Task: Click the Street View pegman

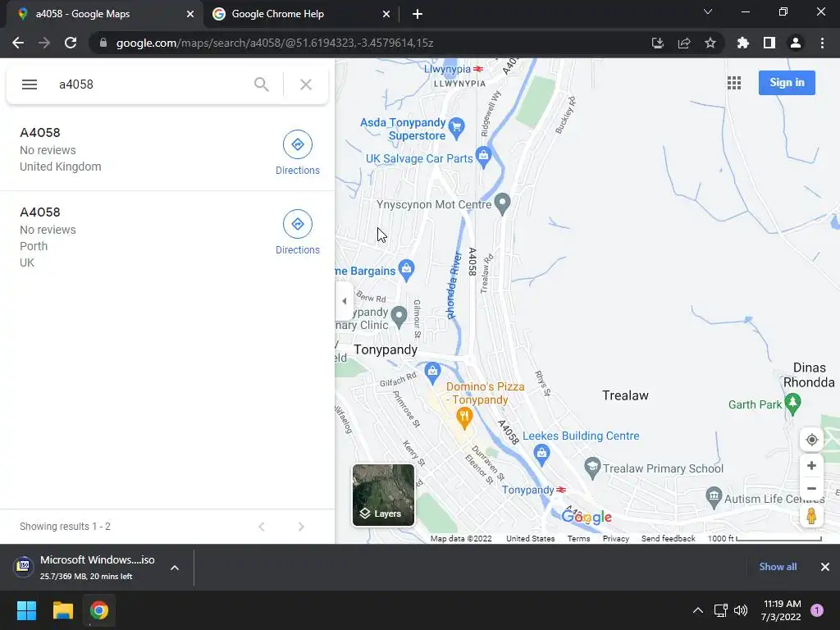Action: pos(811,517)
